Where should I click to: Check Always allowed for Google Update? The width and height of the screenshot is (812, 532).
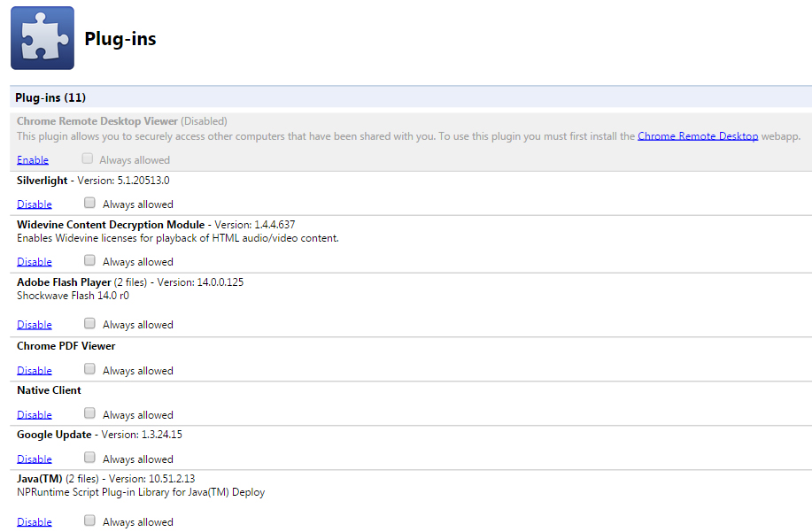click(89, 457)
